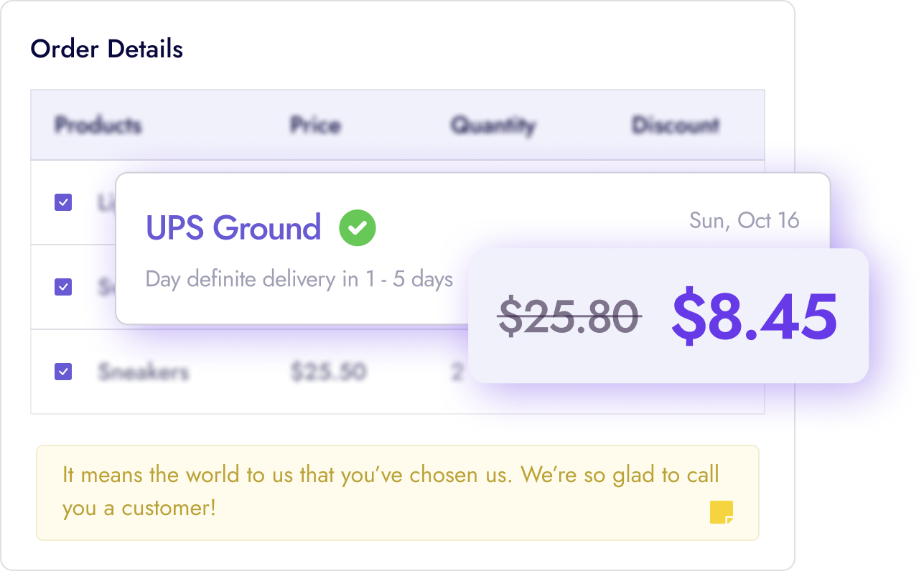Click the Order Details heading
Viewport: 924px width, 571px height.
(x=106, y=49)
